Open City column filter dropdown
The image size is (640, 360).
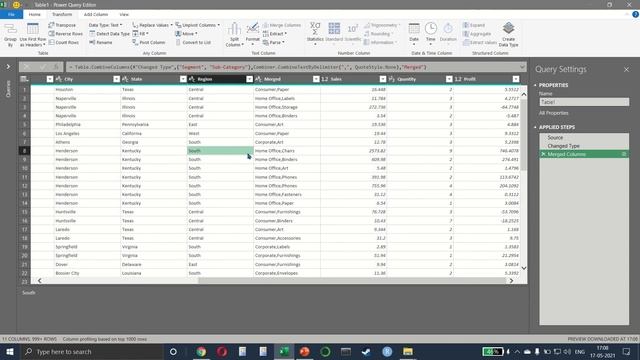click(116, 79)
